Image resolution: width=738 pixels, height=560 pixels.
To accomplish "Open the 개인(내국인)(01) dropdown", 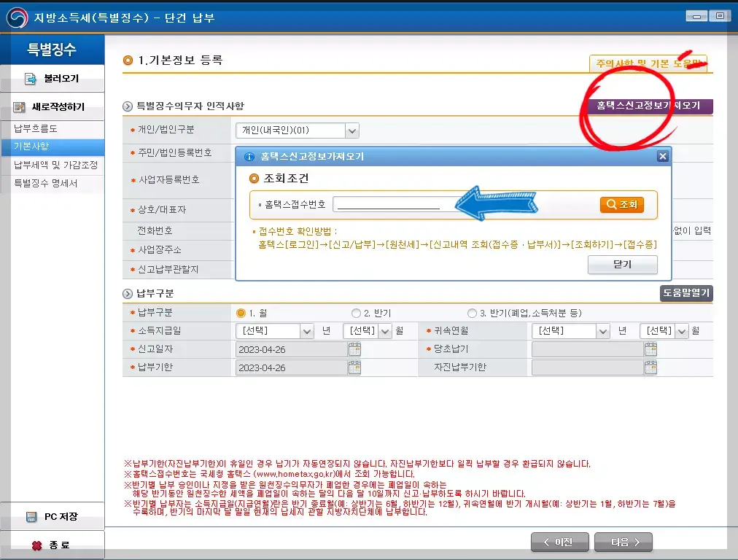I will 352,131.
